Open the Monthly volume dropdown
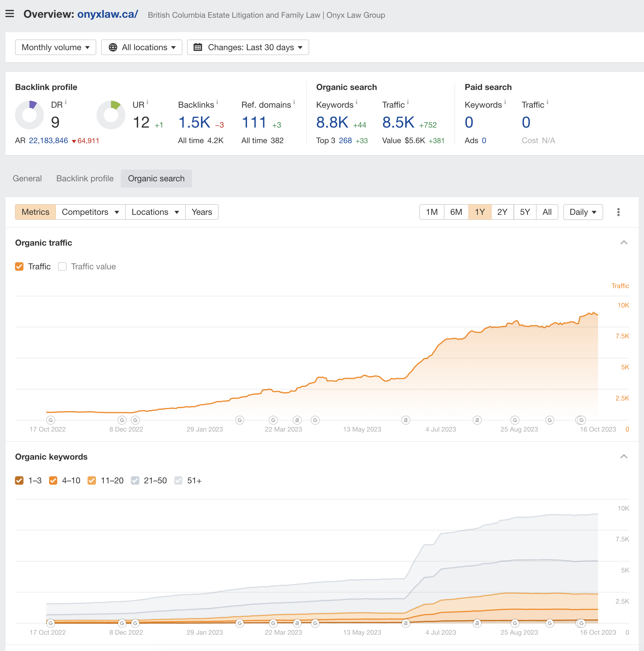Image resolution: width=644 pixels, height=651 pixels. pyautogui.click(x=55, y=47)
